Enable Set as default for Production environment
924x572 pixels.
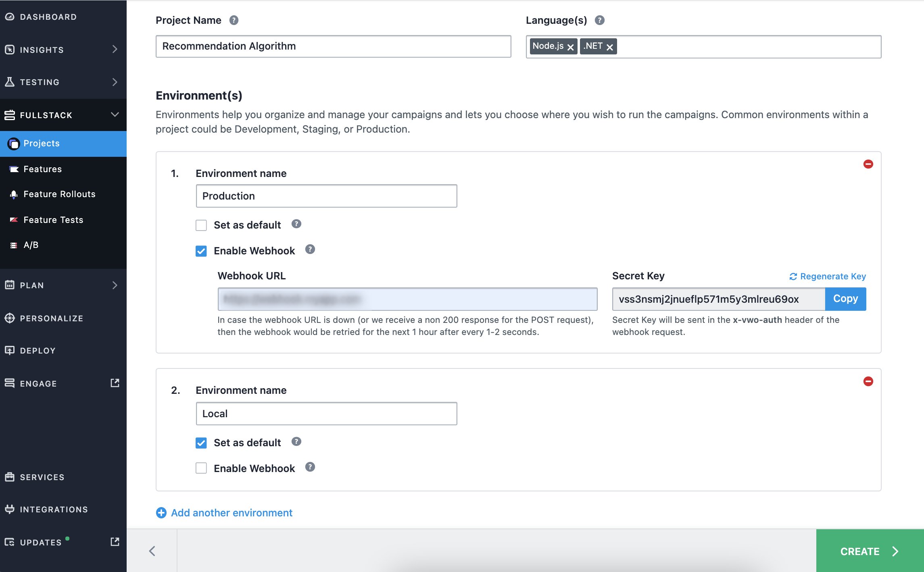[202, 224]
